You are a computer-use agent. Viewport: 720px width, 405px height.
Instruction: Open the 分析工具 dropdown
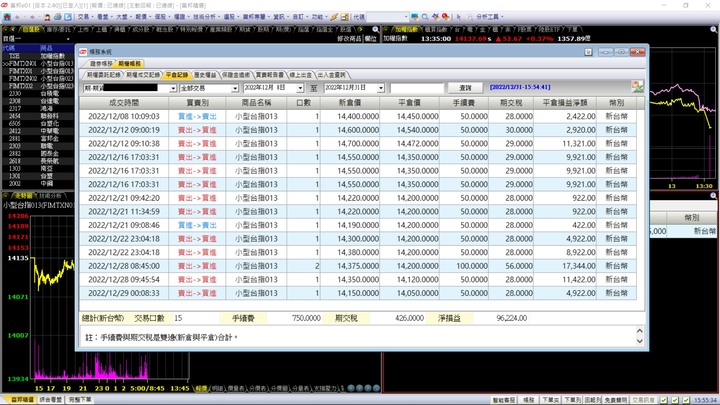pos(489,17)
